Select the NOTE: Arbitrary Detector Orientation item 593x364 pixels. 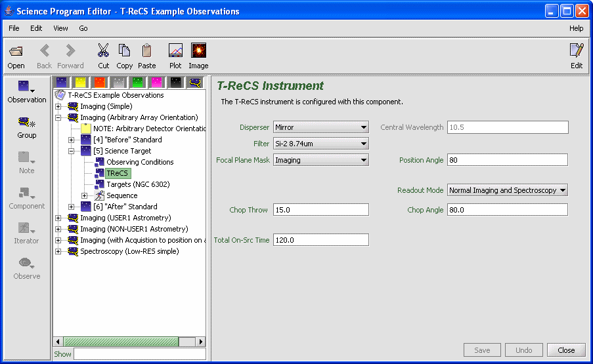click(x=149, y=129)
